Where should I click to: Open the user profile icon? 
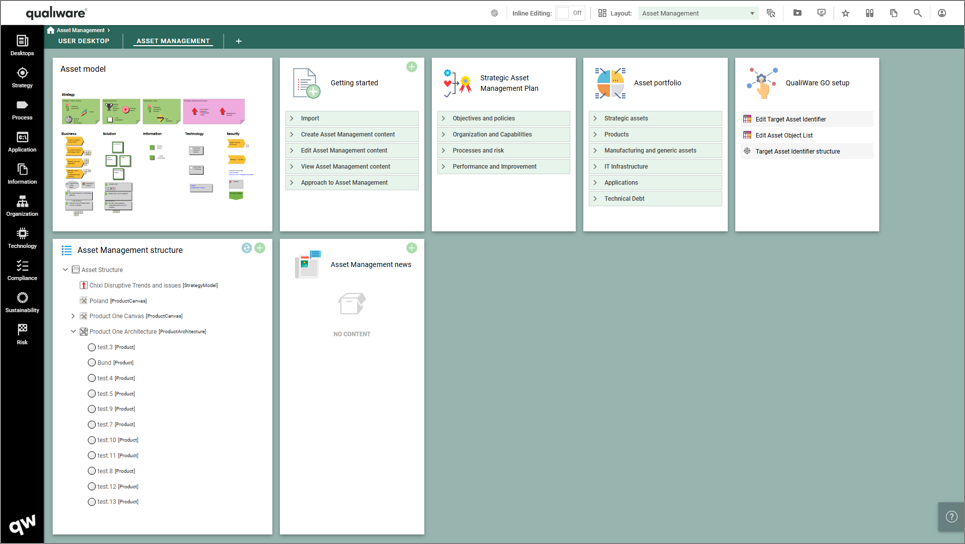pyautogui.click(x=942, y=13)
